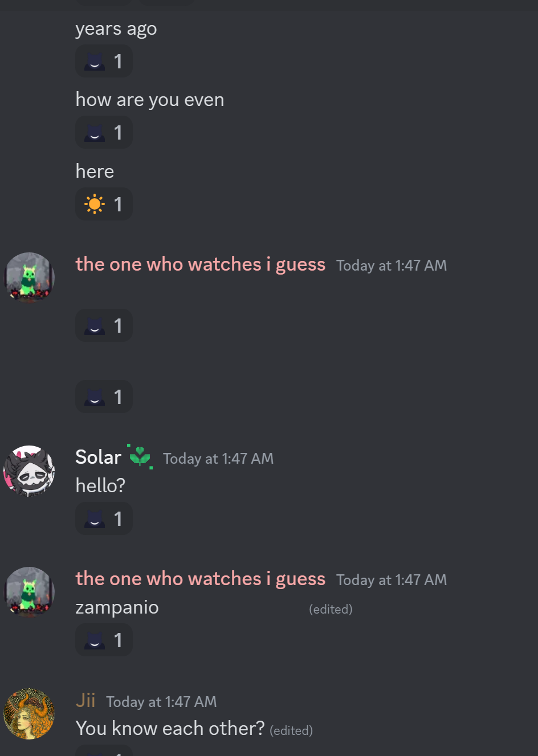Click the "(edited)" label beside zampanio
538x756 pixels.
pyautogui.click(x=331, y=609)
